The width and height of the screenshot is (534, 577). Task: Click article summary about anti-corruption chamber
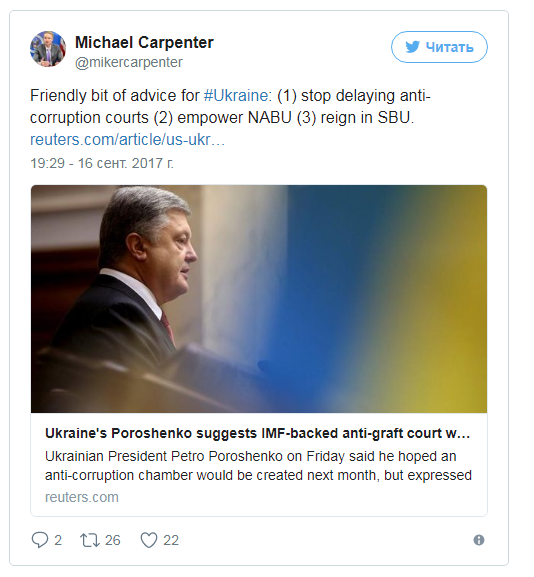point(258,466)
